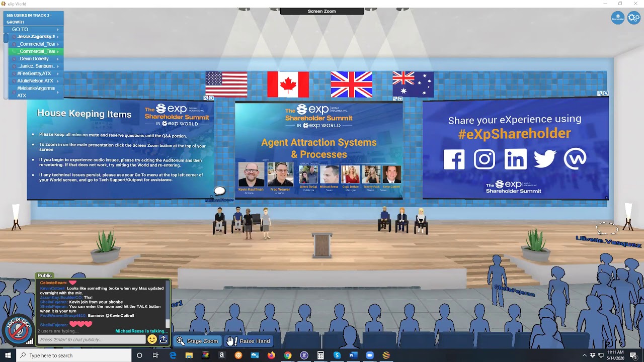The height and width of the screenshot is (362, 644).
Task: Show hidden system tray icons
Action: 584,355
